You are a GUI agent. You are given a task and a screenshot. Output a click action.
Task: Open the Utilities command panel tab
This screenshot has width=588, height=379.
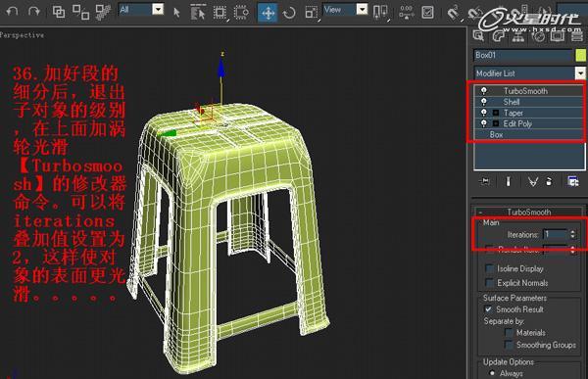pos(577,36)
